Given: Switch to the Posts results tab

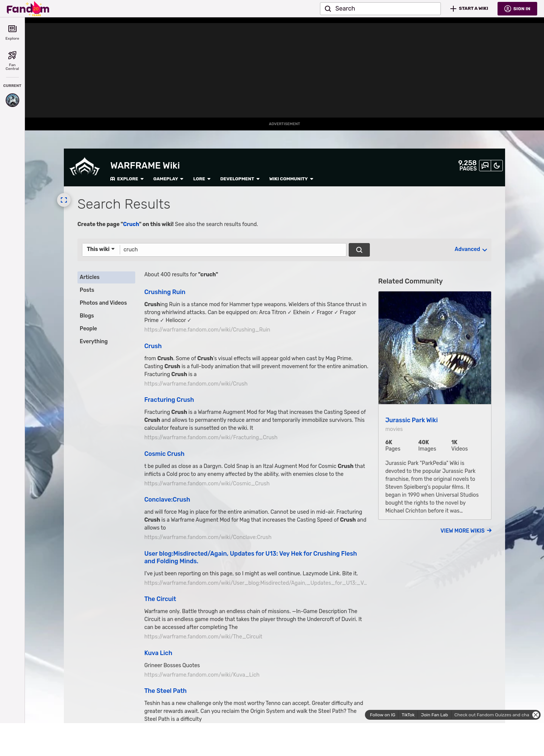Looking at the screenshot, I should click(87, 290).
